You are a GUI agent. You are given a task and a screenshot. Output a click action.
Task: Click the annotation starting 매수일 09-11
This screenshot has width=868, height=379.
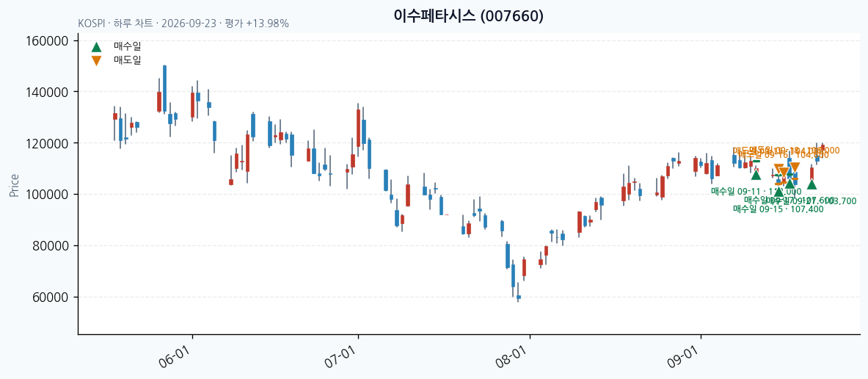(x=756, y=191)
